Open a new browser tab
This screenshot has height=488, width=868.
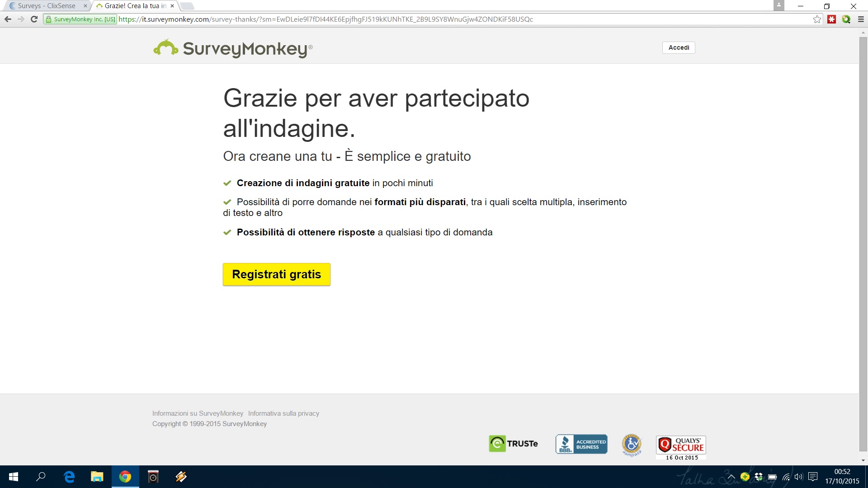187,6
